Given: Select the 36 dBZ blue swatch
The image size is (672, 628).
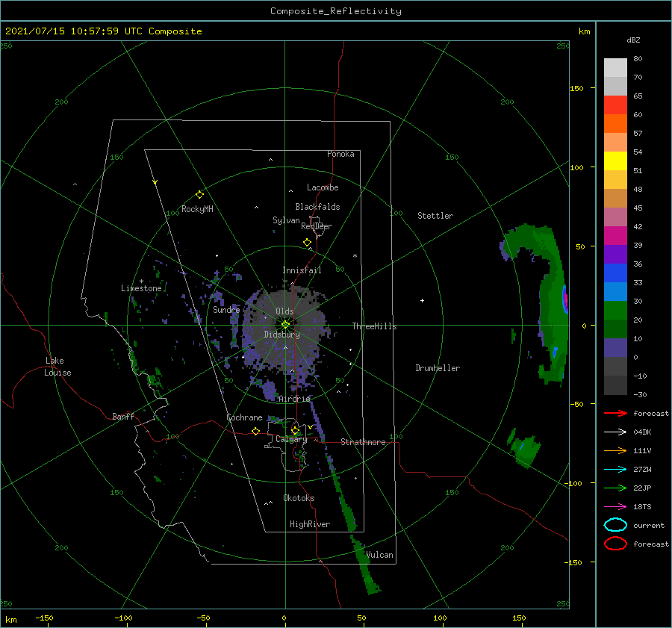Looking at the screenshot, I should (x=615, y=273).
